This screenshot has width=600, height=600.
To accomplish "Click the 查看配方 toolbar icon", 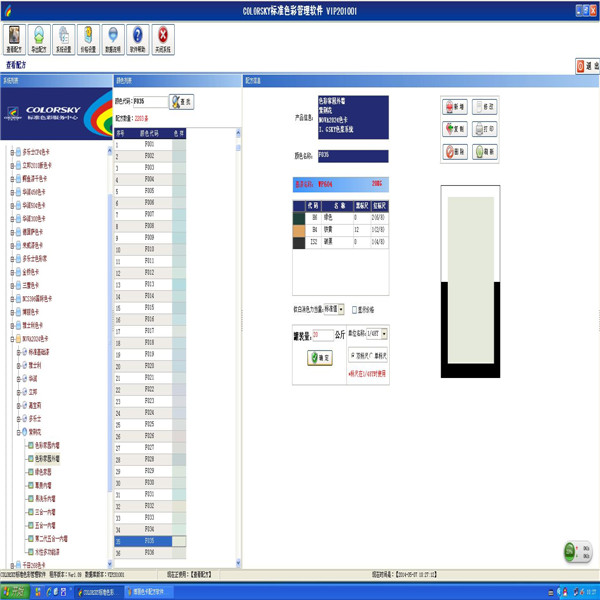I will tap(15, 40).
